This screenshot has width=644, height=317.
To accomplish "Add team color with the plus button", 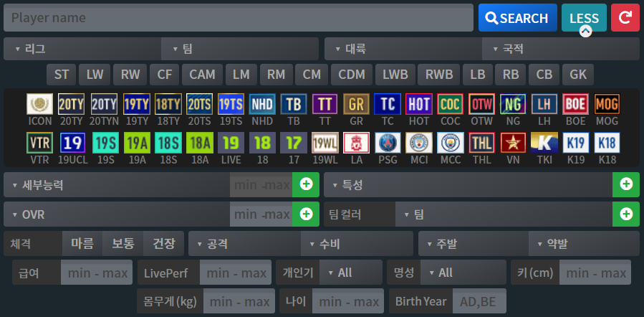I will coord(626,214).
